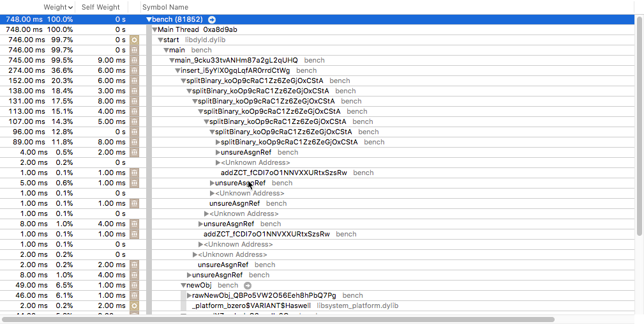Screen dimensions: 644x324
Task: Click the gear library icon in the start row
Action: (x=134, y=40)
